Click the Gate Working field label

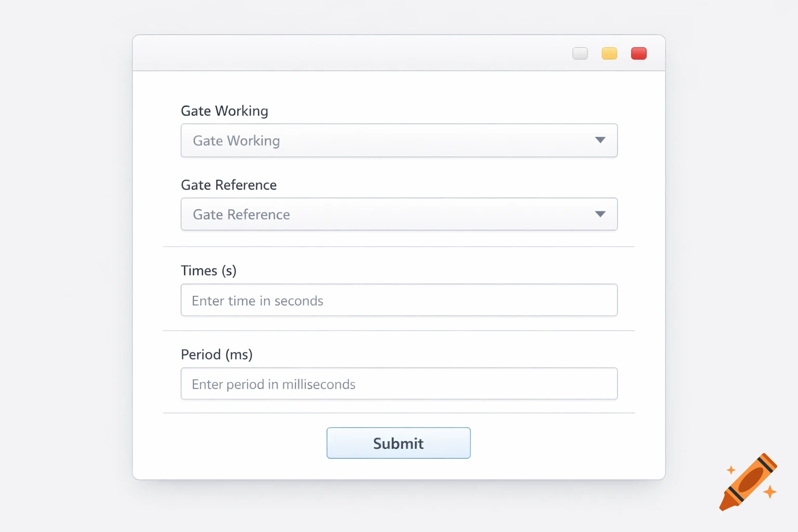[x=224, y=111]
